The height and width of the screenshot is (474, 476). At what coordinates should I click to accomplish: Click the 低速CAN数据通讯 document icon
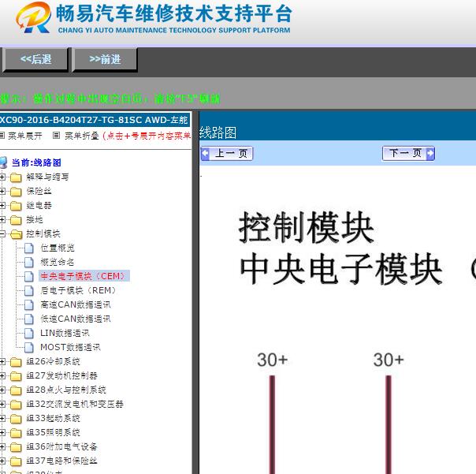pos(29,319)
